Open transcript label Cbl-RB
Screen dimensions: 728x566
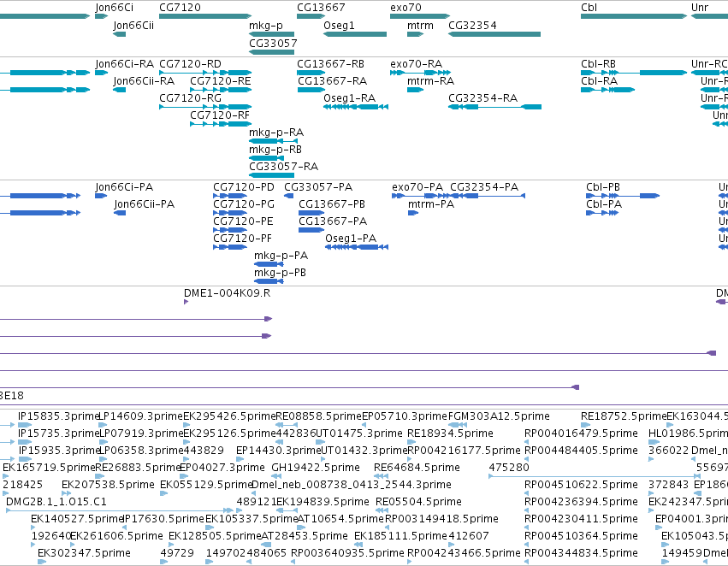tap(599, 63)
